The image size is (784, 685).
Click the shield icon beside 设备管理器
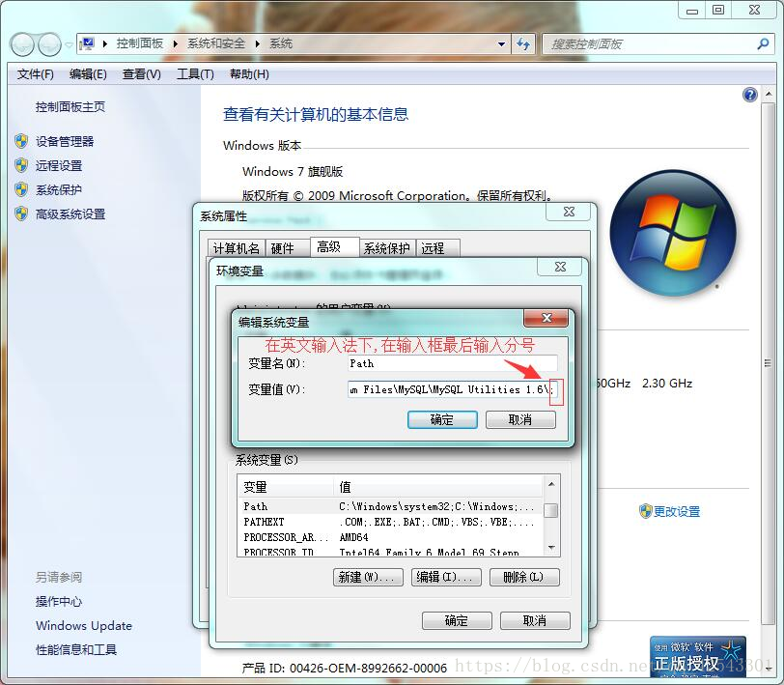[x=21, y=141]
